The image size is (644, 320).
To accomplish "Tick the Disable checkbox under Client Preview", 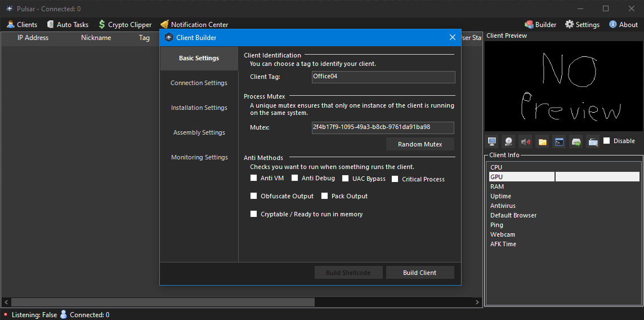I will coord(606,141).
